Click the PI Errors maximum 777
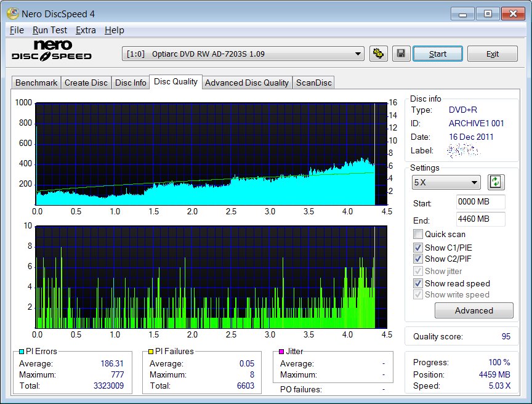Viewport: 532px width, 404px height. pos(118,374)
